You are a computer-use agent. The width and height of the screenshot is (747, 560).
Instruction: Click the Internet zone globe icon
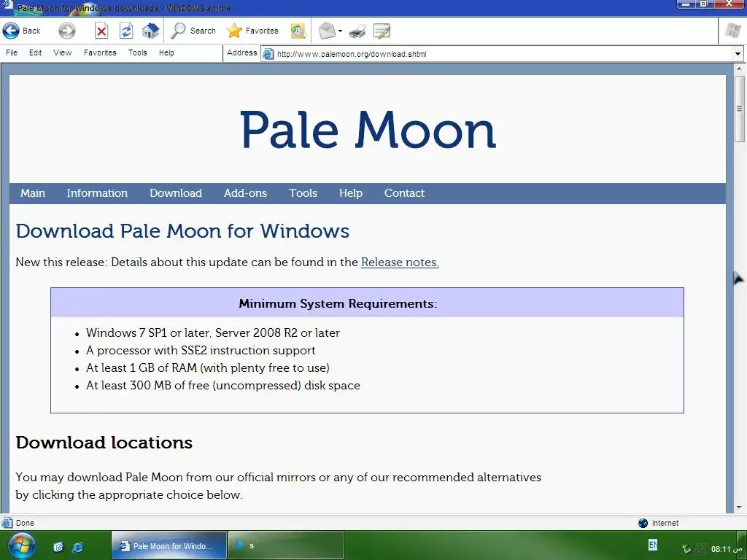643,523
